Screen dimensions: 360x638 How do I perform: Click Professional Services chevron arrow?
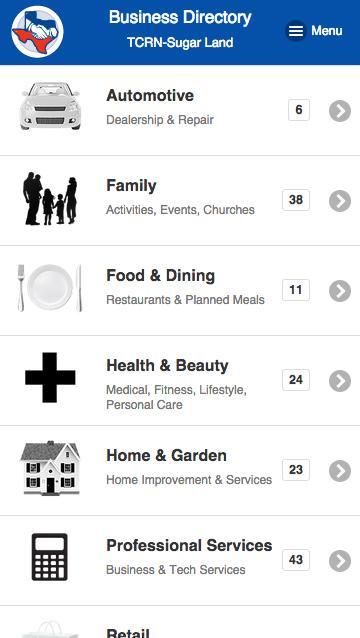click(x=340, y=561)
